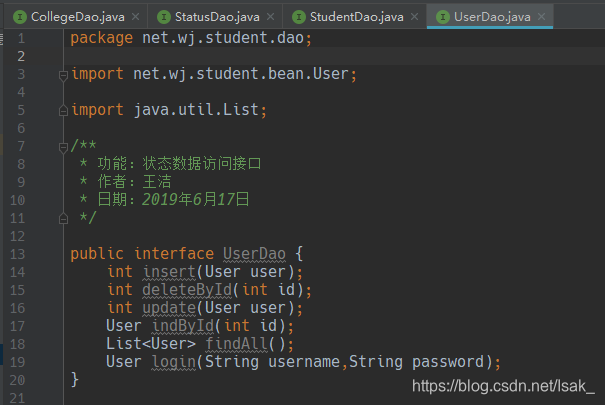Click the UserDao.java interface icon
The image size is (605, 405).
pyautogui.click(x=443, y=17)
